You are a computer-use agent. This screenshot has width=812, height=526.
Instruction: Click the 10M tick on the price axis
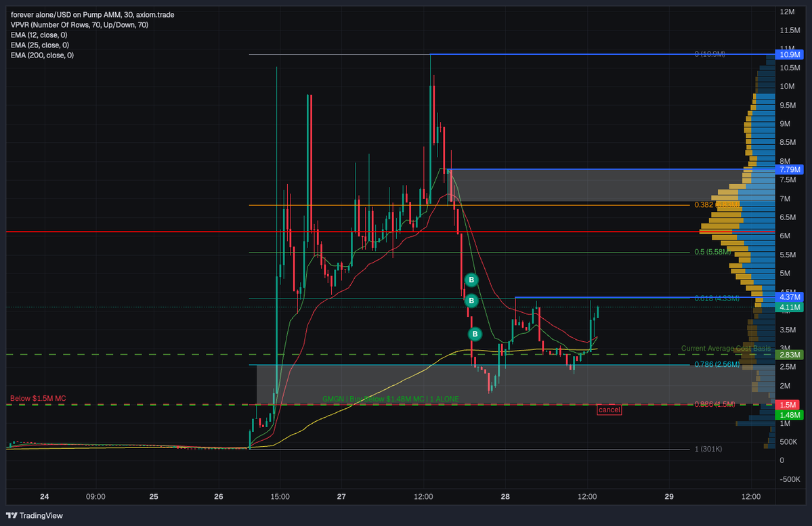787,86
